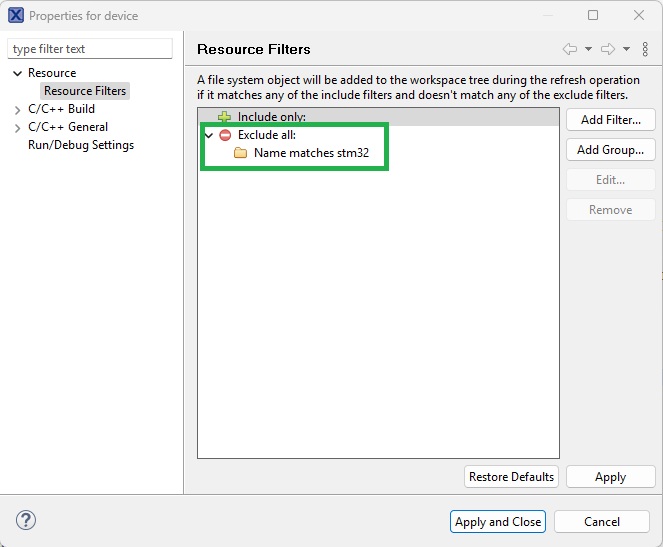The image size is (663, 547).
Task: Open the three-dot view menu icon
Action: coord(645,49)
